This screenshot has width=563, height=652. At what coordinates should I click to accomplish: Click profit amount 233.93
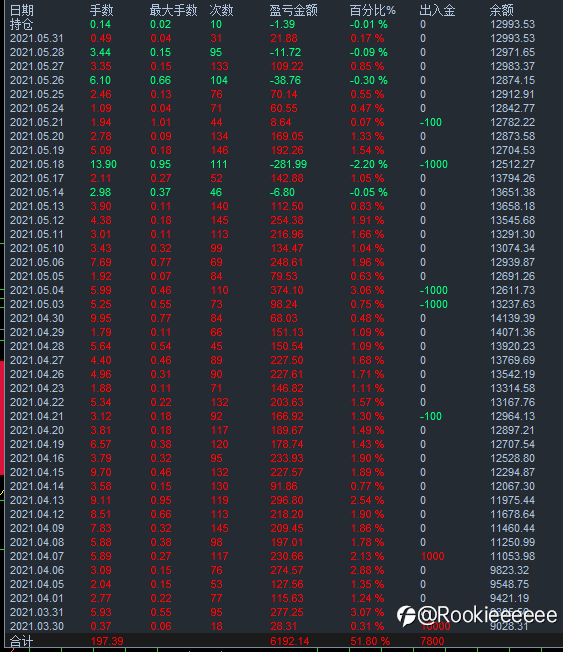tap(287, 459)
